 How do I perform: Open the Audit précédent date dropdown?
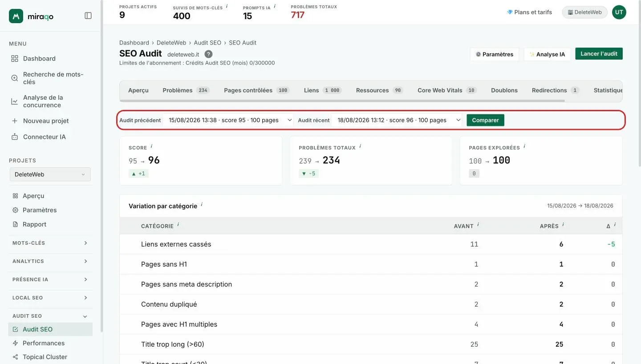[x=228, y=120]
